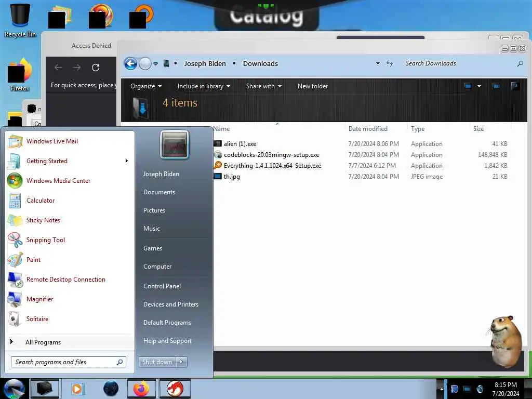Click Joseph Biden in the address breadcrumb
532x399 pixels.
[x=205, y=63]
